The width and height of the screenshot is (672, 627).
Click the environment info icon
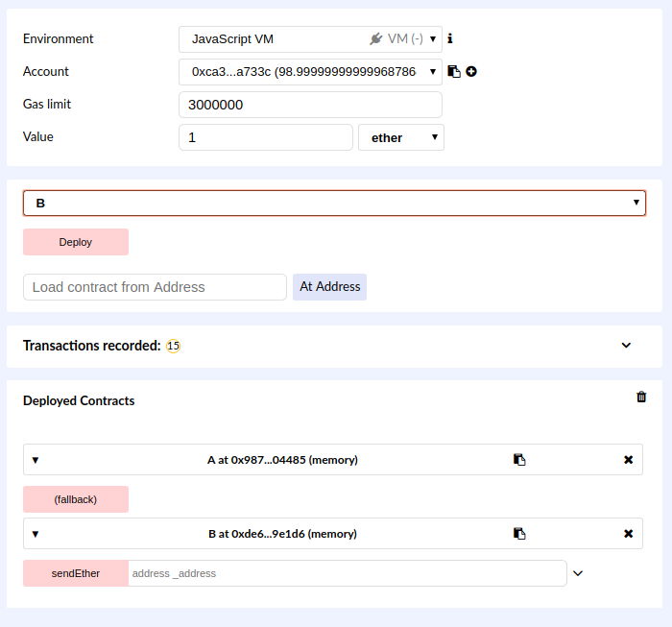(x=450, y=39)
